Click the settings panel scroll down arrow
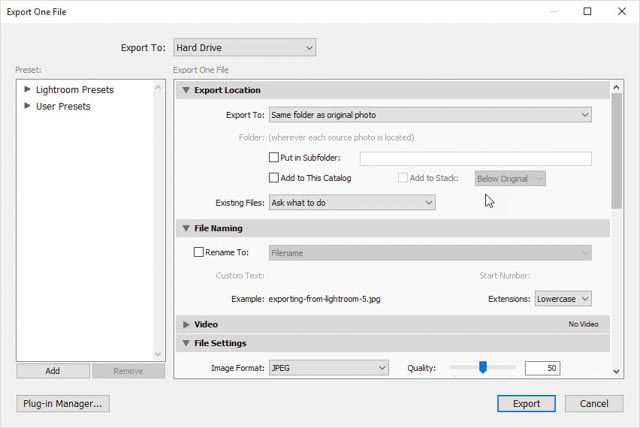The width and height of the screenshot is (640, 428). click(616, 371)
